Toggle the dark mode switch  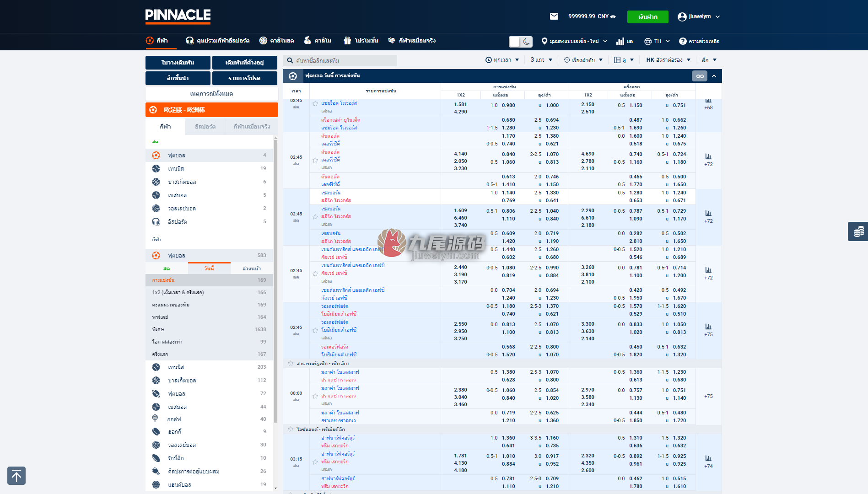coord(521,42)
